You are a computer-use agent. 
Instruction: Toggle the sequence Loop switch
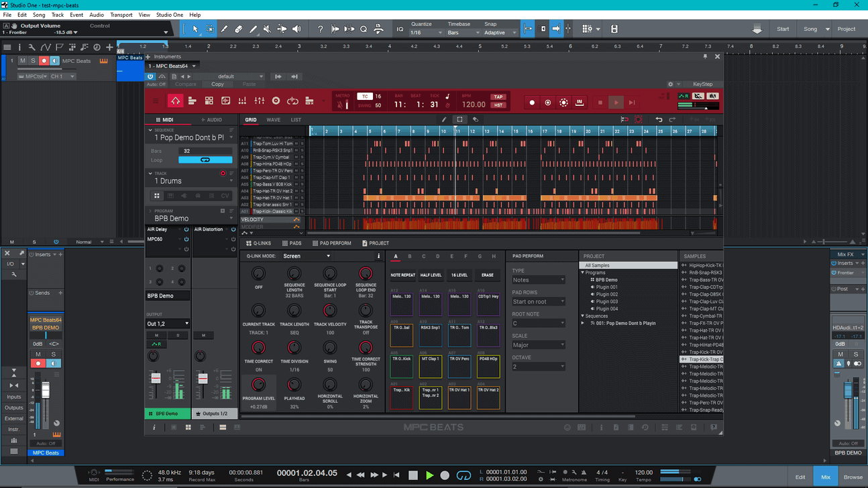point(205,160)
